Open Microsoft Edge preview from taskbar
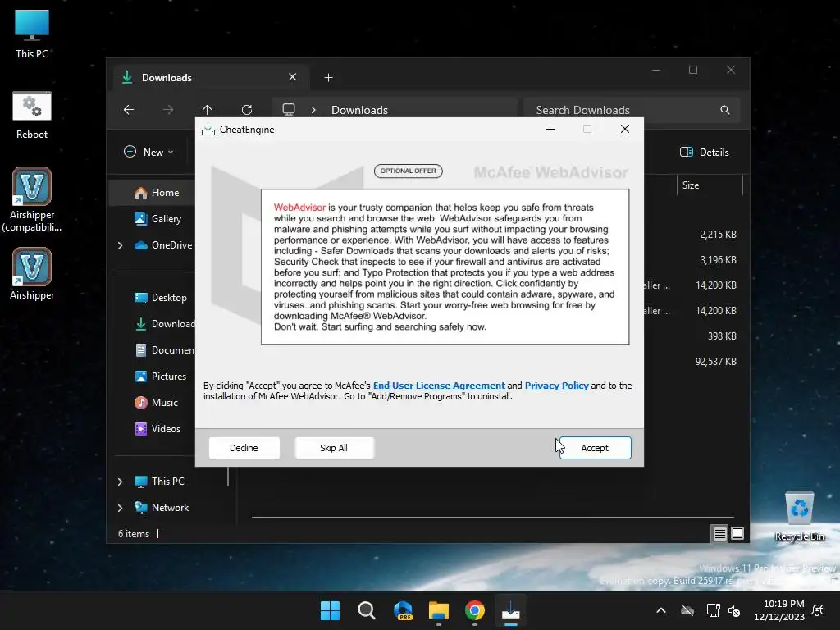 [403, 610]
